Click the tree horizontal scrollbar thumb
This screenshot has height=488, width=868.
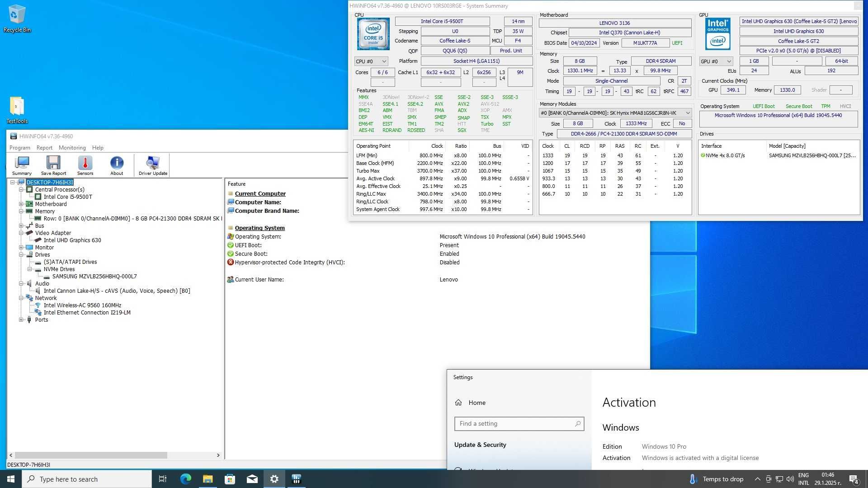coord(91,455)
